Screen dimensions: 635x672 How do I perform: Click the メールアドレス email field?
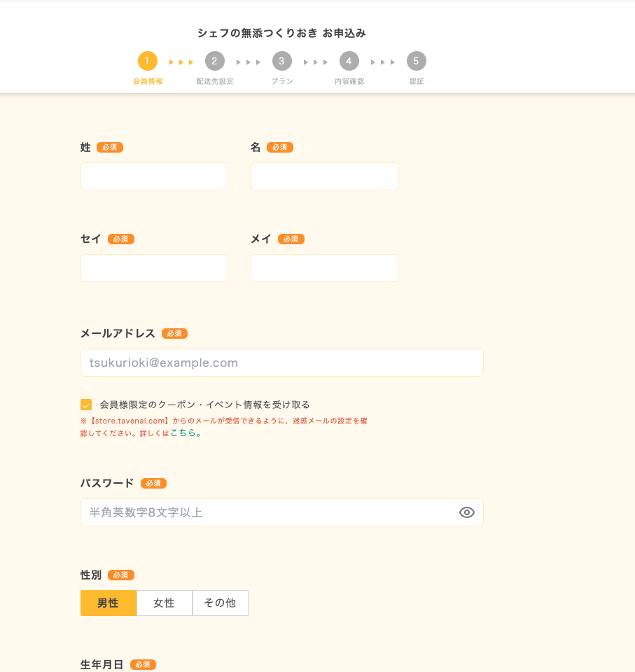282,363
